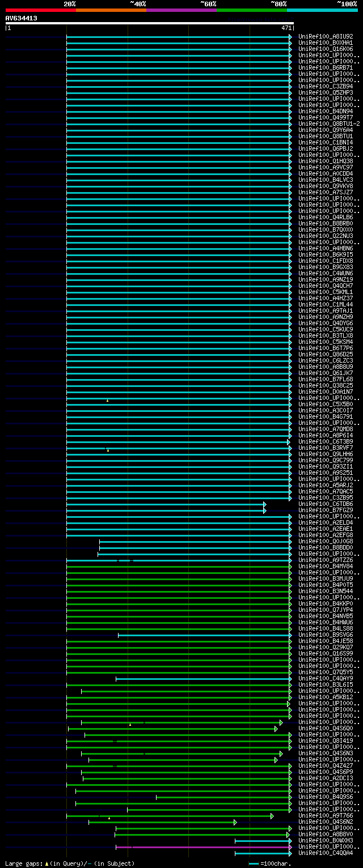
Task: Select hit UniRef100_B3RVF7
Action: click(326, 448)
